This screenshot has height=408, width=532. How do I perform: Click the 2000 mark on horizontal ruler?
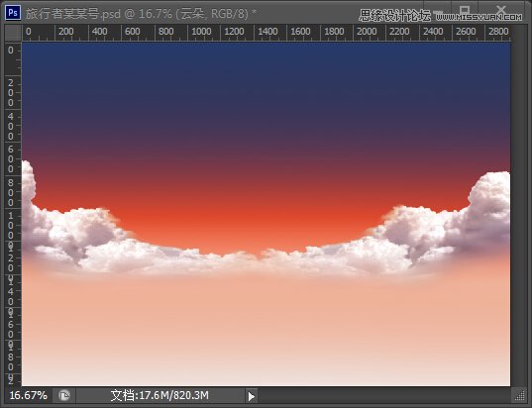click(x=367, y=32)
